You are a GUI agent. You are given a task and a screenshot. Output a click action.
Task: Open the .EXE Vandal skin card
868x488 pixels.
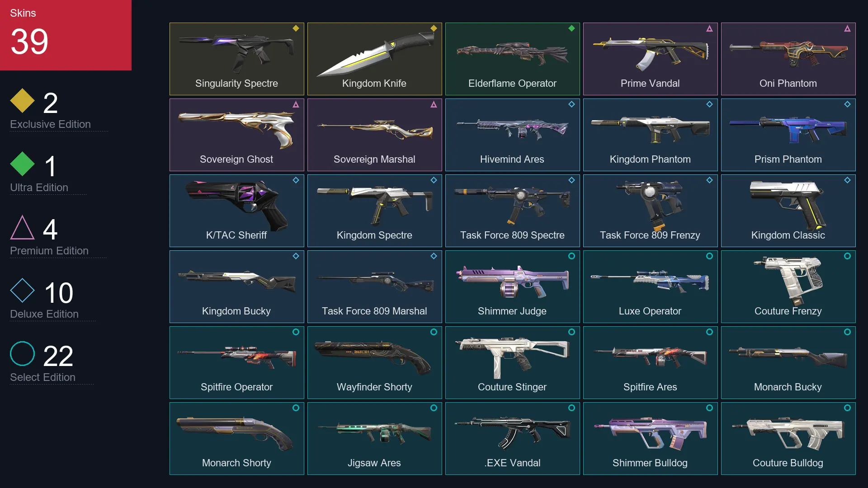point(512,438)
